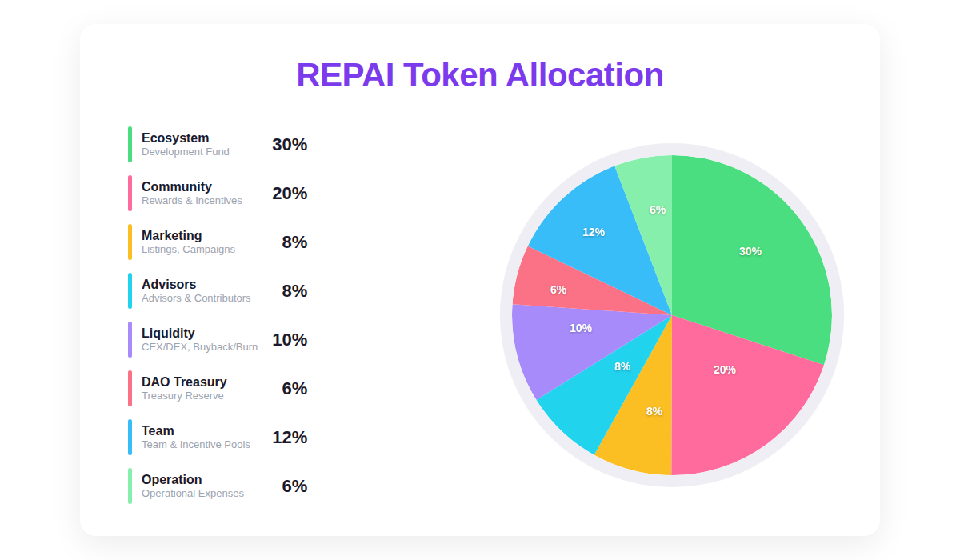Click the pink Community legend color bar
This screenshot has width=960, height=560.
130,193
